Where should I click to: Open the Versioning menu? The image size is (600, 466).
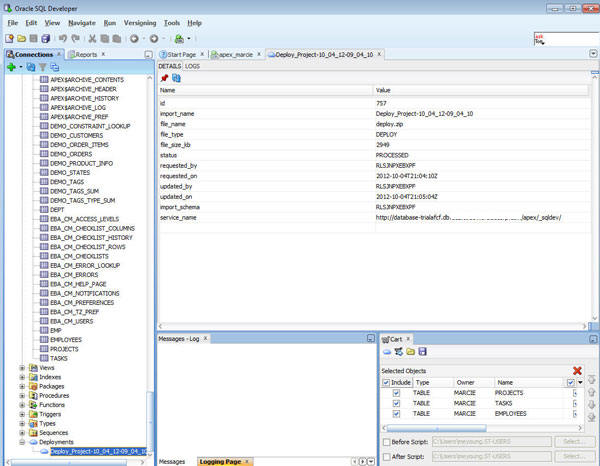point(139,22)
